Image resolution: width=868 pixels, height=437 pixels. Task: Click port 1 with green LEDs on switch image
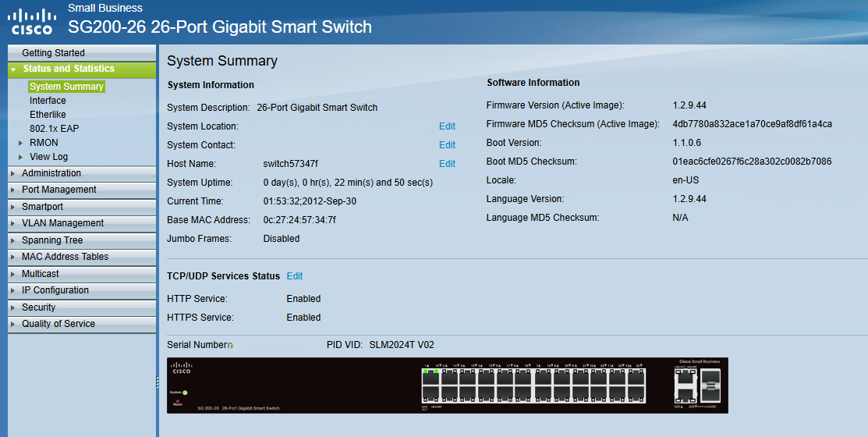click(430, 377)
